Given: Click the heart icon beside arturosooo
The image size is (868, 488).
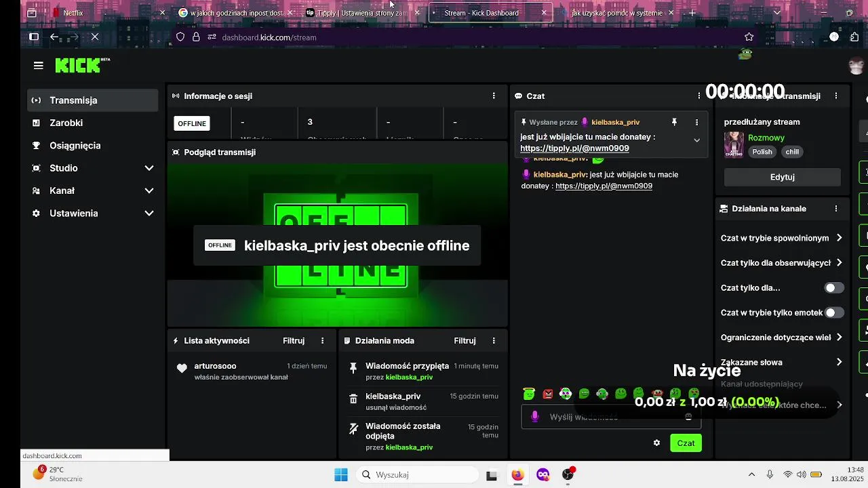Looking at the screenshot, I should 182,369.
